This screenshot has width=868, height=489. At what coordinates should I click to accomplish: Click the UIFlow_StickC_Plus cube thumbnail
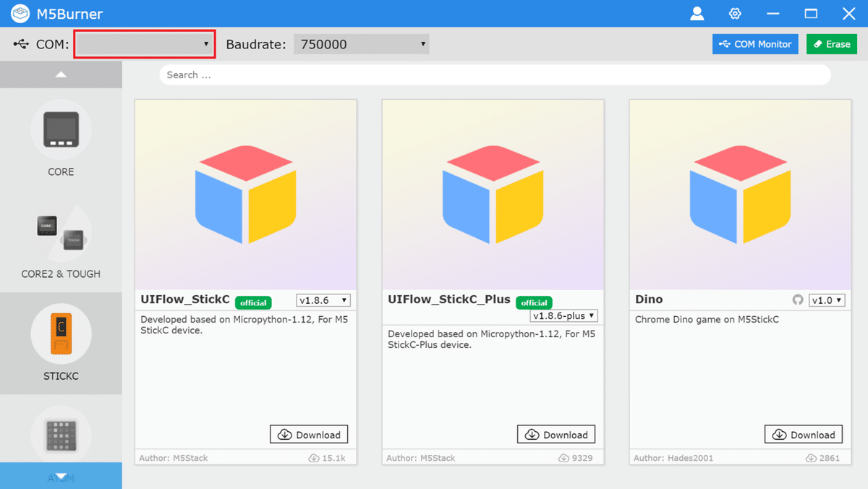click(x=493, y=195)
